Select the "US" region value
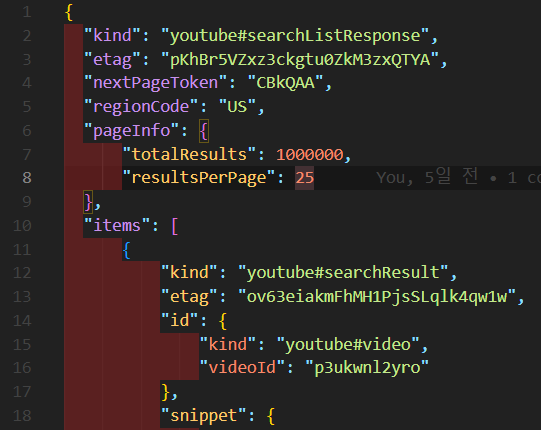 [237, 107]
